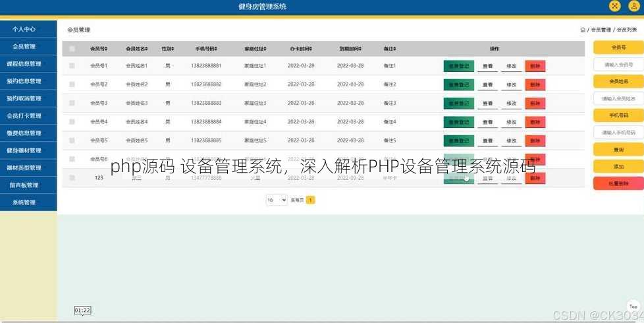644x323 pixels.
Task: Click the yellow 查询 search button
Action: coord(618,150)
